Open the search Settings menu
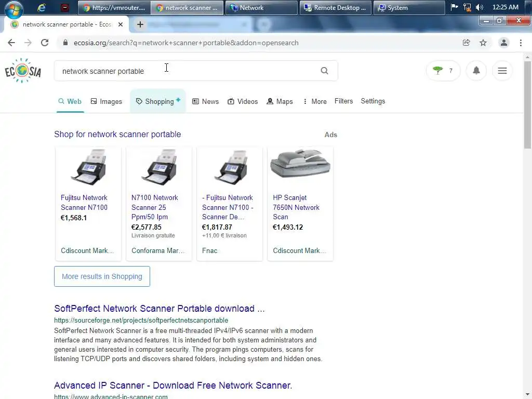The height and width of the screenshot is (399, 532). pos(373,101)
